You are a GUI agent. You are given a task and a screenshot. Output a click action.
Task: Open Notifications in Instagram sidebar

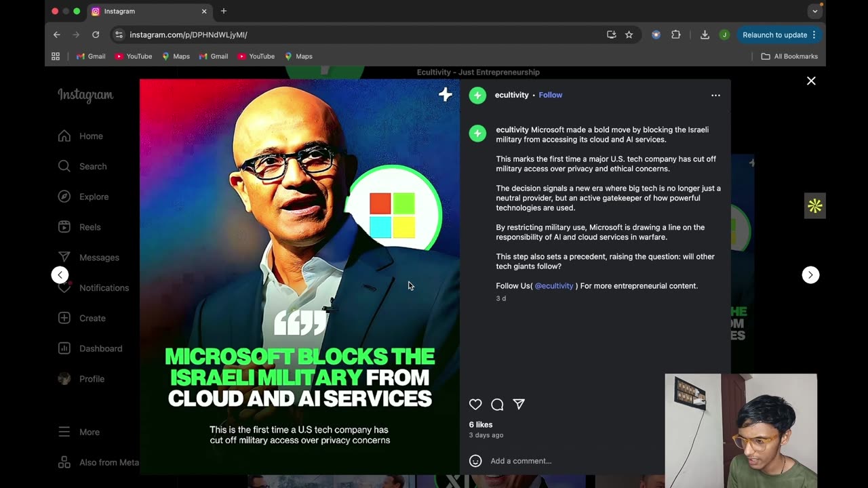[x=94, y=287]
